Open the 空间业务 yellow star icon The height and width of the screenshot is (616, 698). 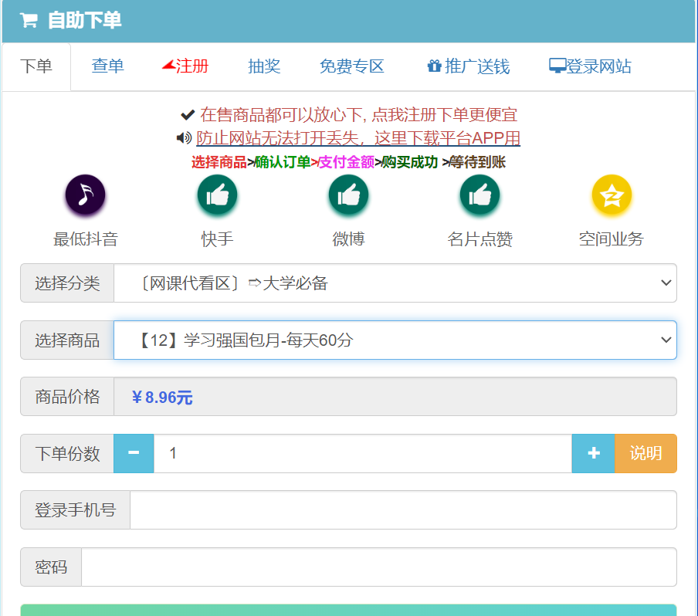pyautogui.click(x=612, y=195)
